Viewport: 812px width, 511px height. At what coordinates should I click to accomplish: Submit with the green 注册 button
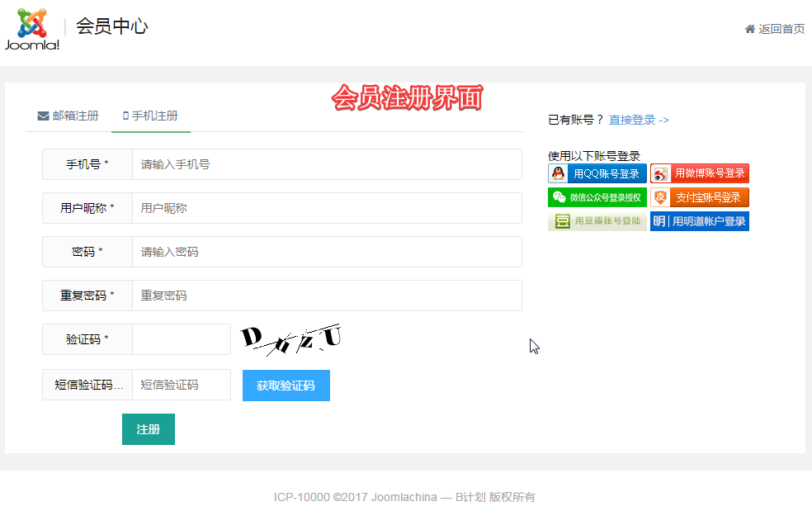click(x=148, y=429)
